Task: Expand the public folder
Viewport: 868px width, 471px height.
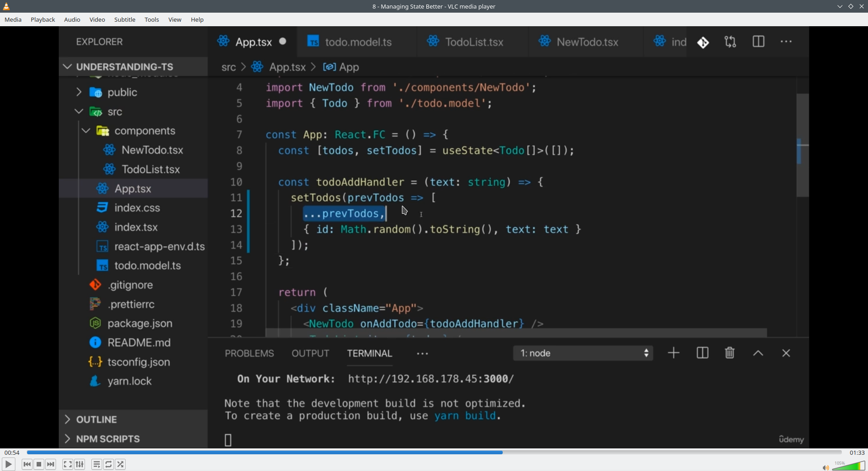Action: tap(133, 92)
